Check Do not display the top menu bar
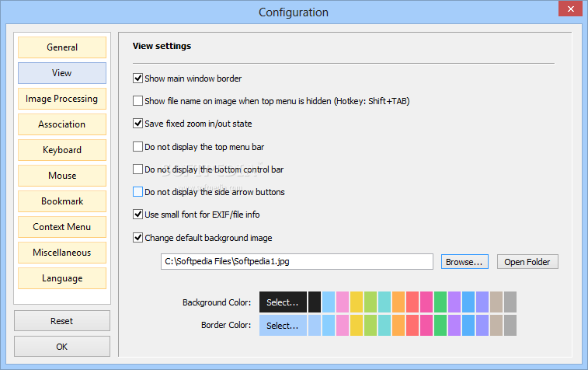Screen dimensions: 588x370 (x=137, y=146)
